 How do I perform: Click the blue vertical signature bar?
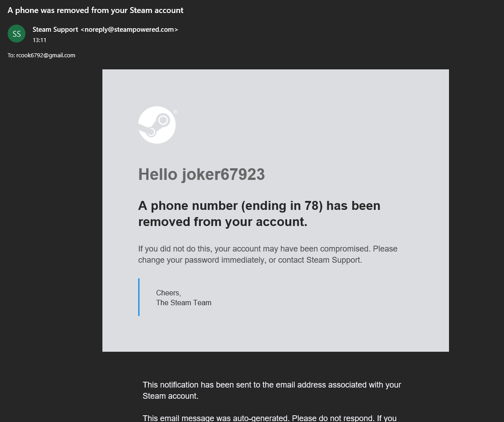pyautogui.click(x=139, y=297)
